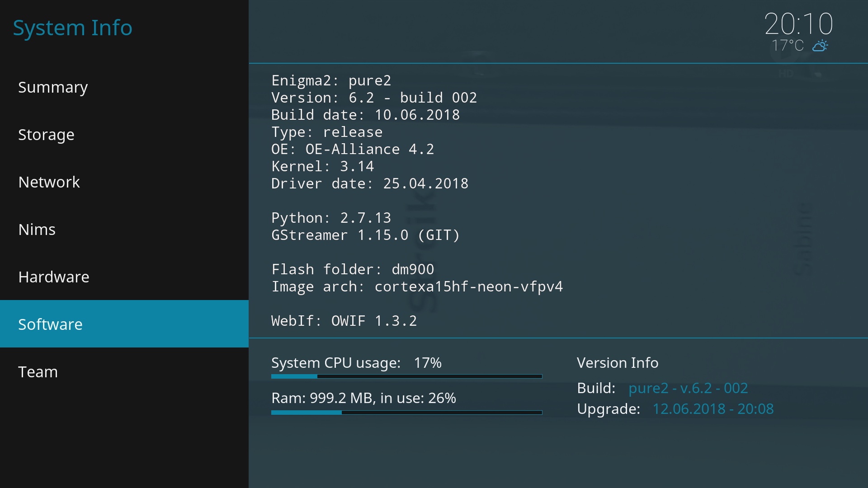Viewport: 868px width, 488px height.
Task: Click the Version Info heading
Action: click(x=618, y=363)
